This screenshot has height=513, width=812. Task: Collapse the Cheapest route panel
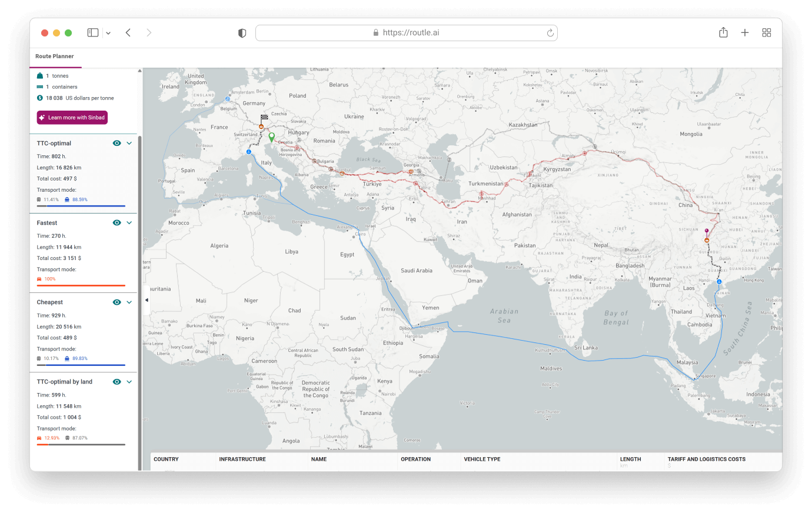point(128,302)
